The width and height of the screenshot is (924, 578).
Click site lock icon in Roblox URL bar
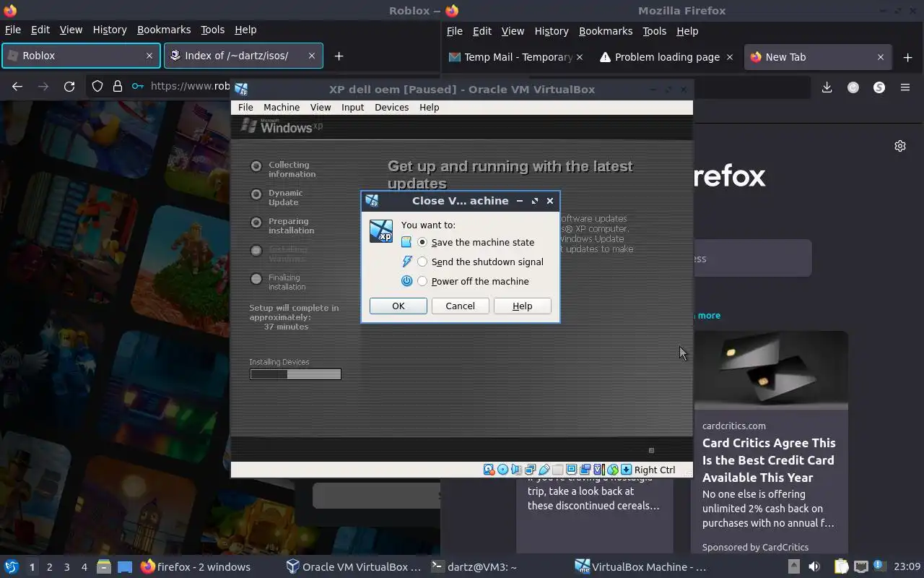[117, 86]
